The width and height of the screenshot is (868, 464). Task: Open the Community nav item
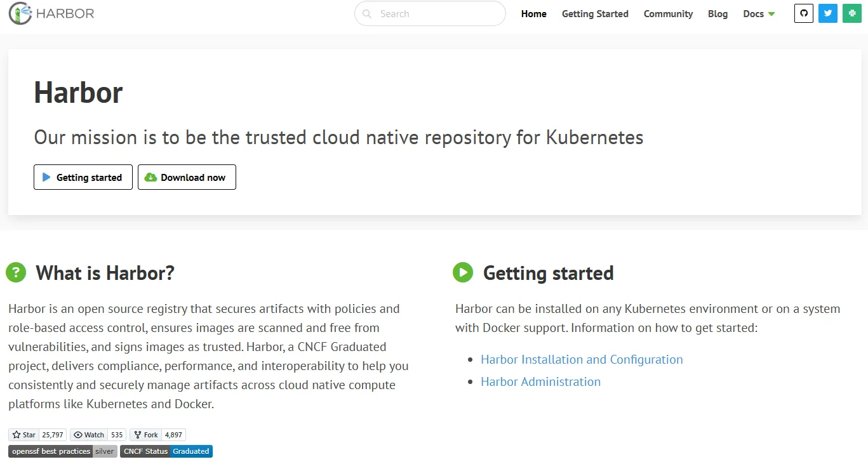coord(668,13)
